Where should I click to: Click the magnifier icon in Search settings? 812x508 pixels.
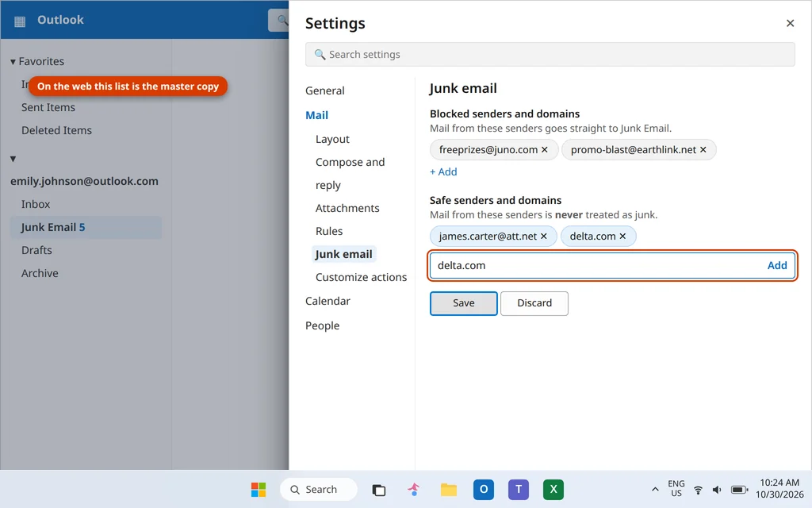320,55
